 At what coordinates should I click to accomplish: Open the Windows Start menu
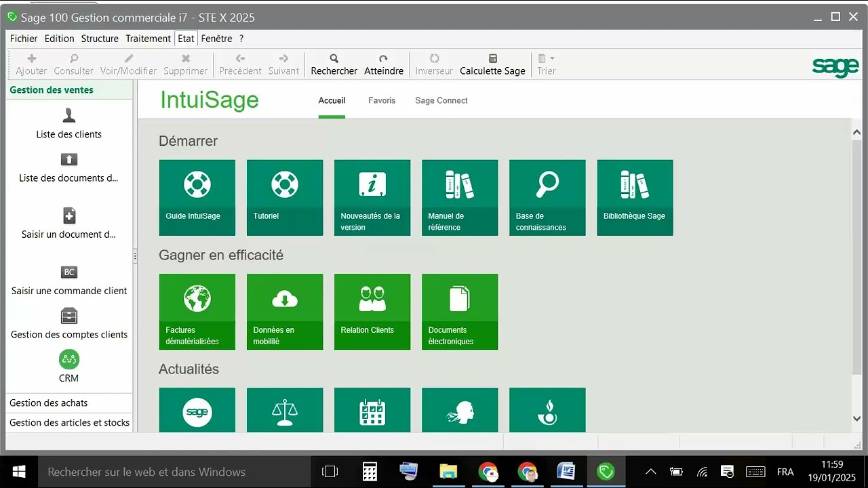pyautogui.click(x=18, y=472)
